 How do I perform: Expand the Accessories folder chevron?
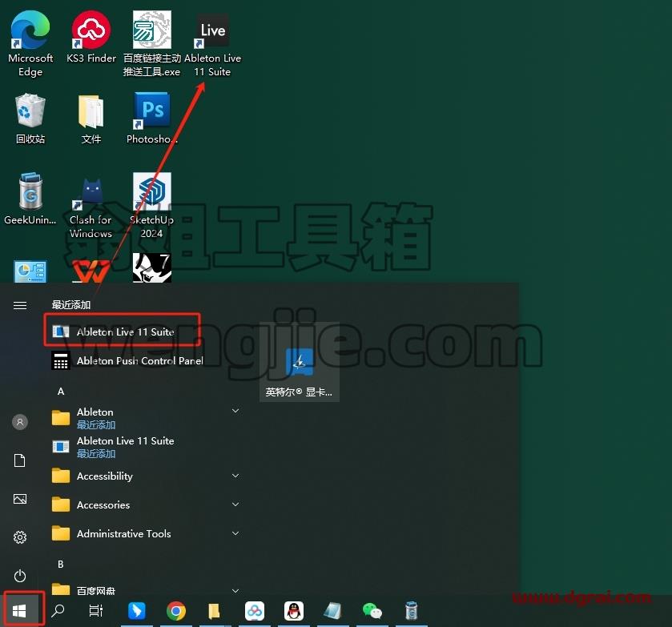tap(235, 504)
